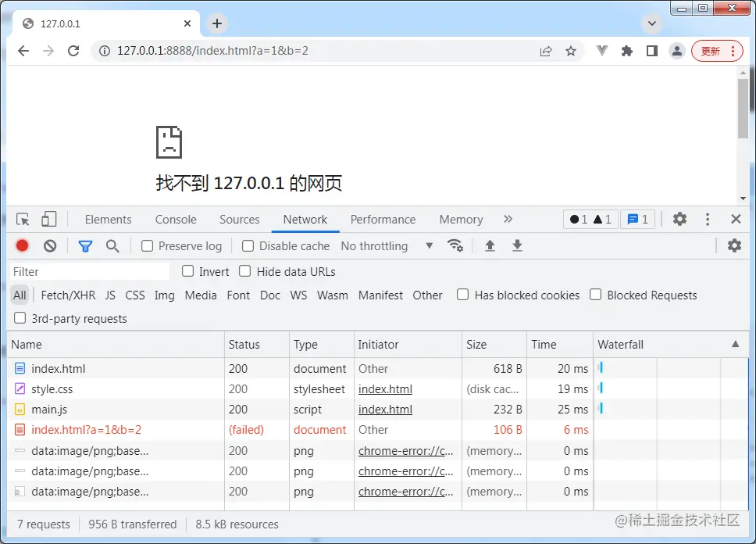Close the 127.0.0.1 browser tab
Viewport: 756px width, 544px height.
coord(187,23)
